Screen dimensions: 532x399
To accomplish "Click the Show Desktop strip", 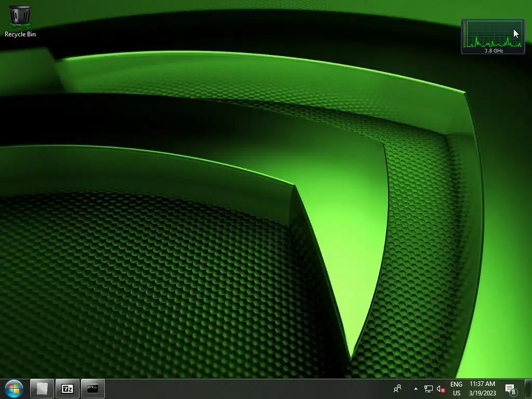I will (x=528, y=389).
